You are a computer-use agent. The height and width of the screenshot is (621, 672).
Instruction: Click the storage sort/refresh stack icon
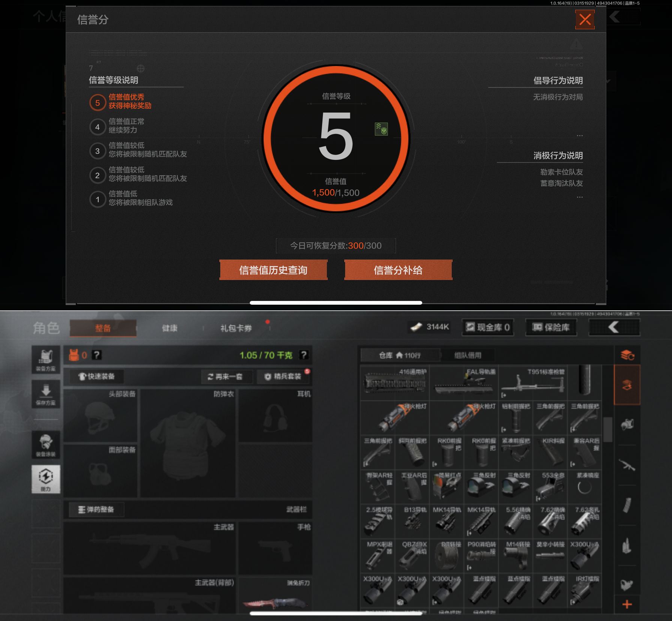[627, 355]
